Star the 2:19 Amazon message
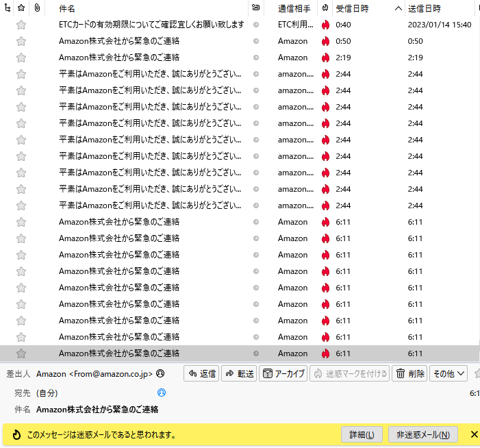This screenshot has height=448, width=480. click(21, 58)
